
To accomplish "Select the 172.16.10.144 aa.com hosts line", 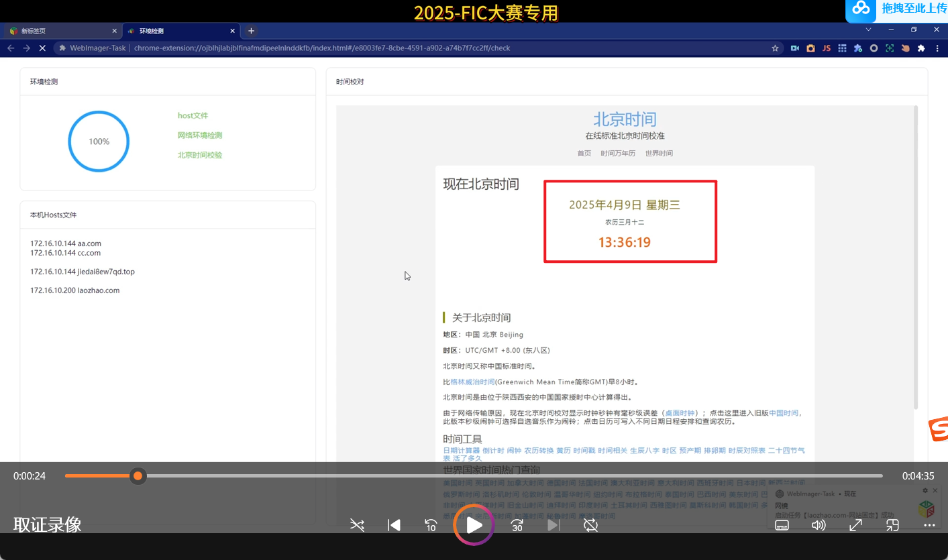I will pyautogui.click(x=66, y=243).
